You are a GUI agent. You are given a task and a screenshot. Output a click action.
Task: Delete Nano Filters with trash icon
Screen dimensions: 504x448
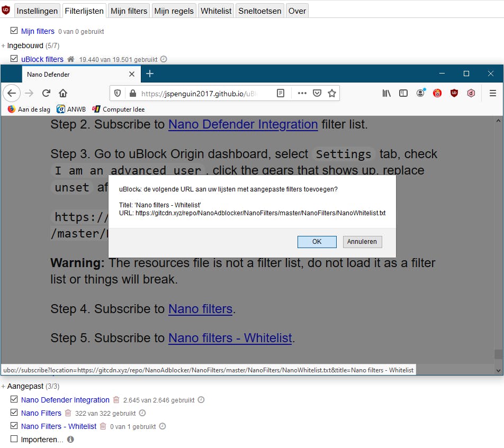68,413
